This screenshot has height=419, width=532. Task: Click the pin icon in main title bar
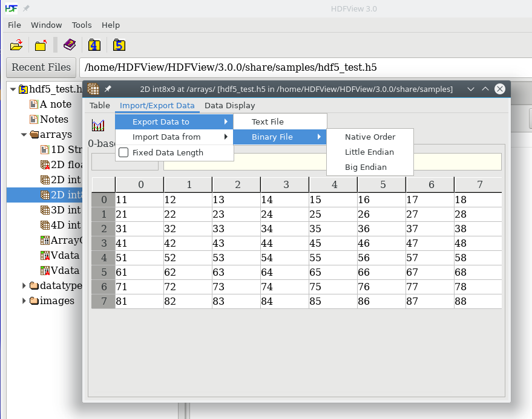tap(26, 8)
